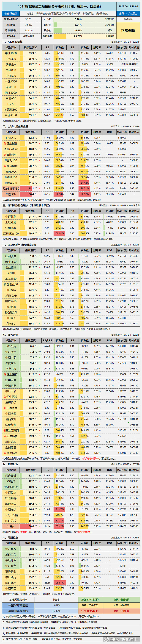142x644 pixels.
Task: Click the 指数温度 25.70% progress bar
Action: tap(78, 36)
